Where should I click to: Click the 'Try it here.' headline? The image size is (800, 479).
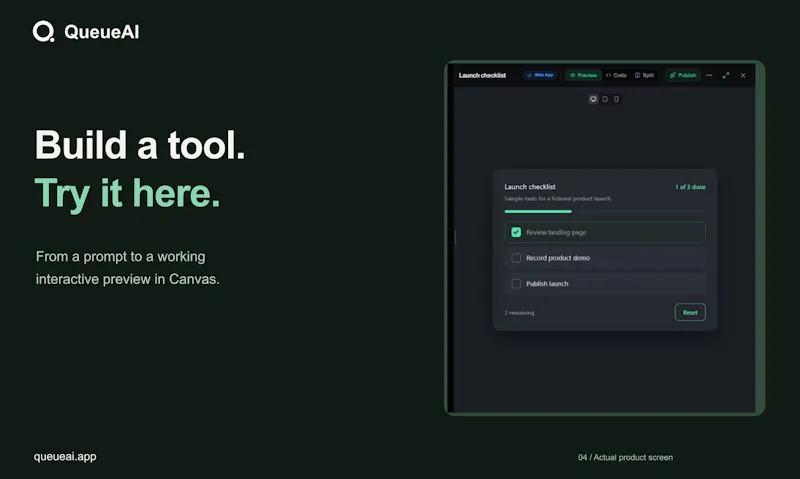point(127,193)
